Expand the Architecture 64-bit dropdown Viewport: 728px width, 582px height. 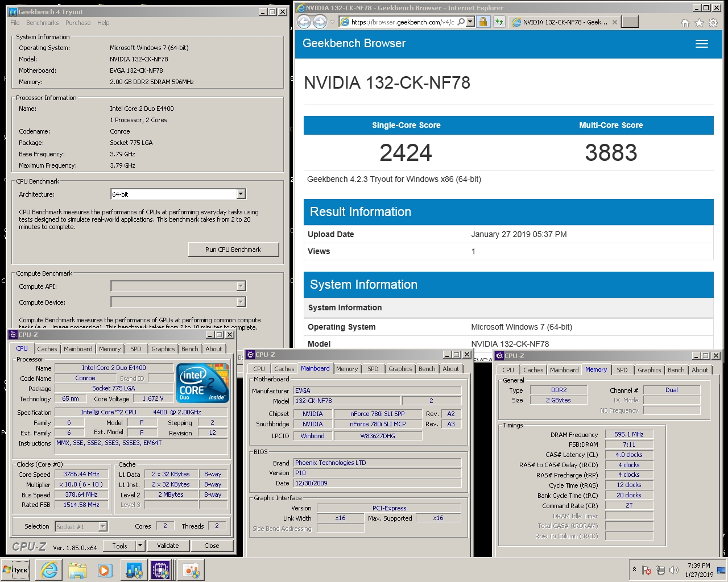click(x=241, y=194)
